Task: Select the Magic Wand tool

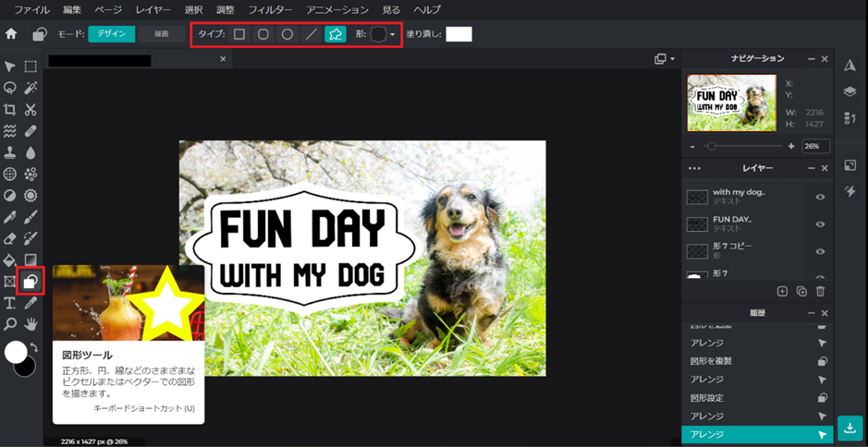Action: click(x=31, y=88)
